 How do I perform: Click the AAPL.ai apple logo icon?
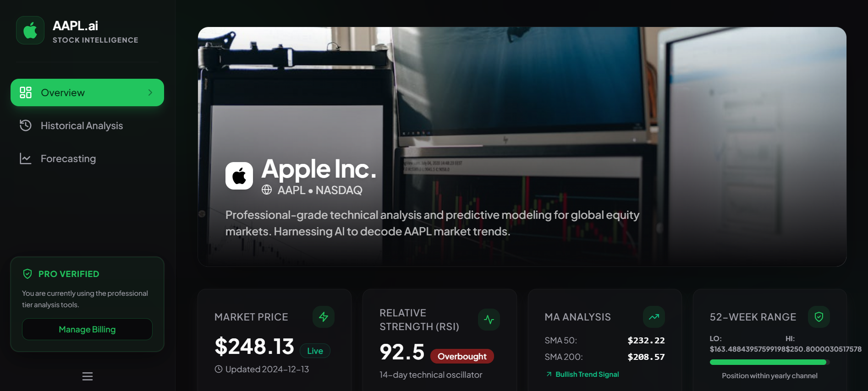click(30, 30)
